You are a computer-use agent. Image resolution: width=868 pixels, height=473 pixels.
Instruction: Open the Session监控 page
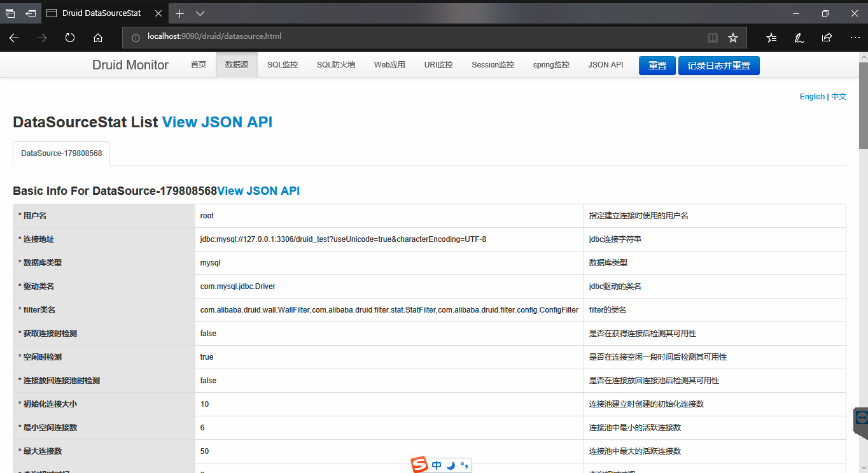pos(493,65)
